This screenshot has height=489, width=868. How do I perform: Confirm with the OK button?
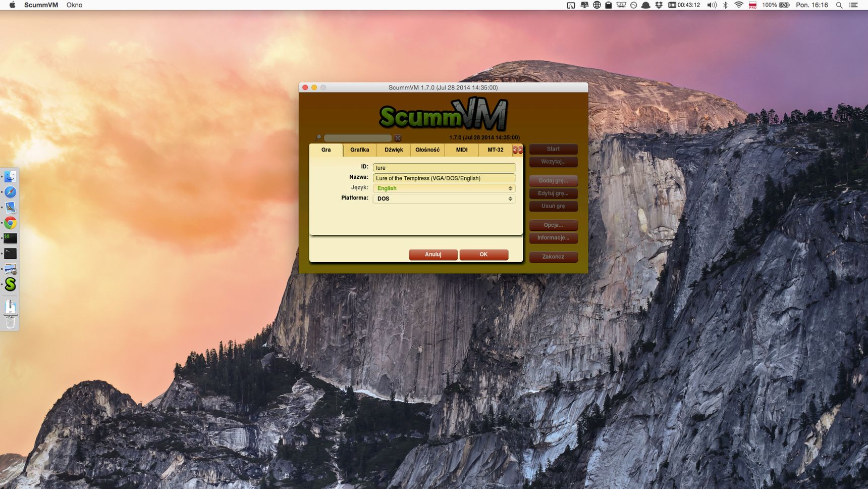483,255
